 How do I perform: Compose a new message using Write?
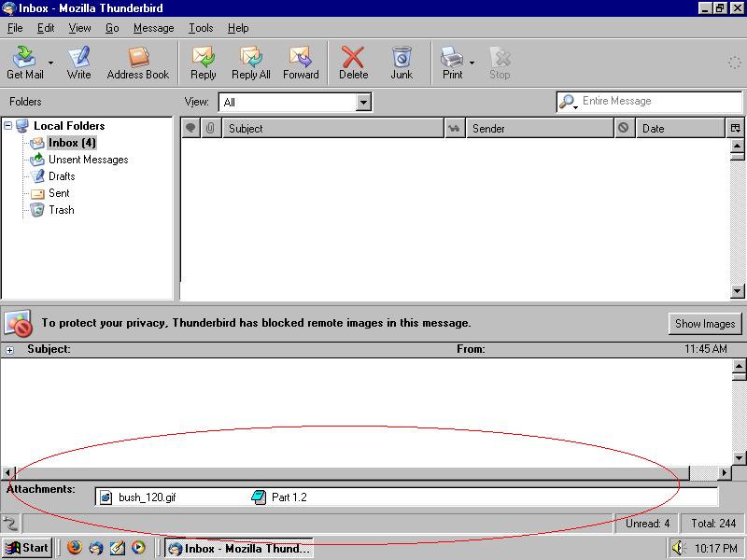pyautogui.click(x=79, y=63)
